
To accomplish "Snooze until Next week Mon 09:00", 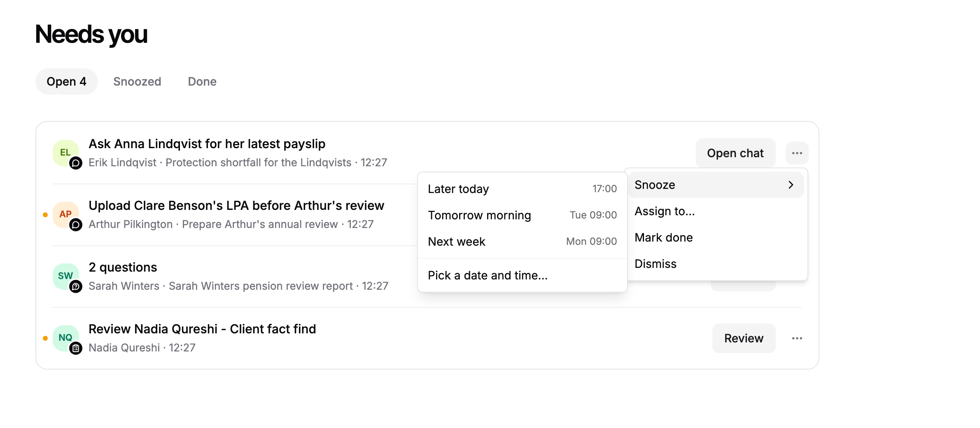I will coord(522,242).
